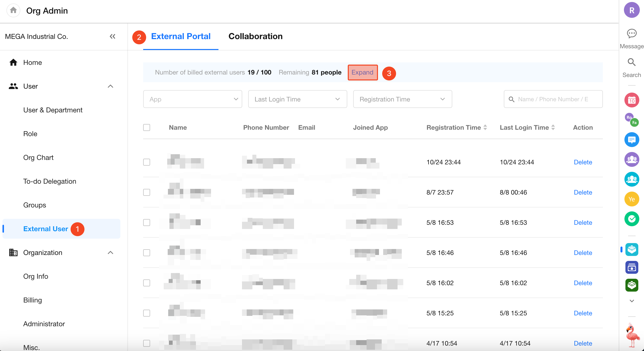Viewport: 644px width, 351px height.
Task: Open the blue chat bubble app icon
Action: click(x=632, y=140)
